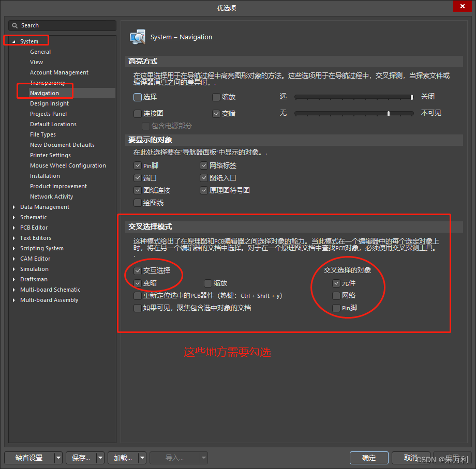Viewport: 476px width, 469px height.
Task: Open the Mouse Wheel Configuration page
Action: click(68, 165)
